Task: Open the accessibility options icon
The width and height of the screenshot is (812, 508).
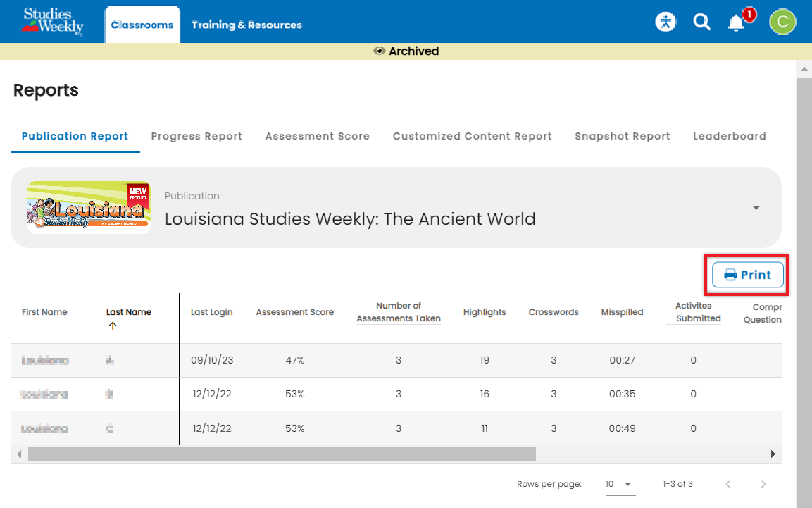Action: [x=666, y=22]
